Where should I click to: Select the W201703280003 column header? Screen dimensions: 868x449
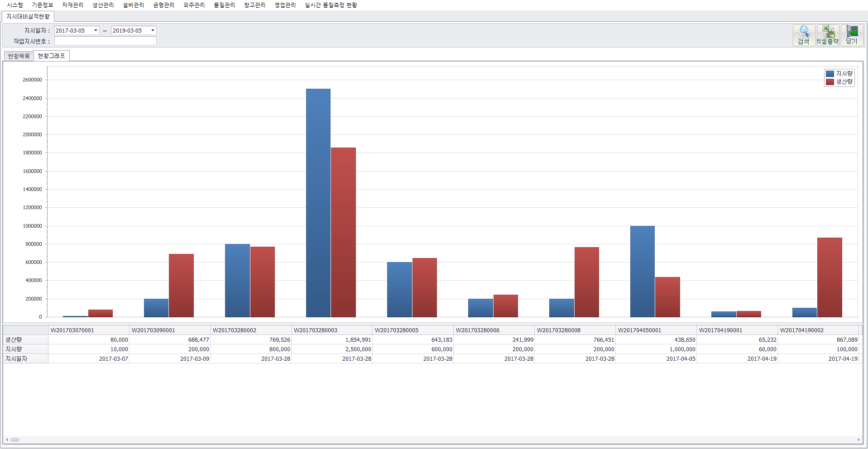[x=331, y=330]
